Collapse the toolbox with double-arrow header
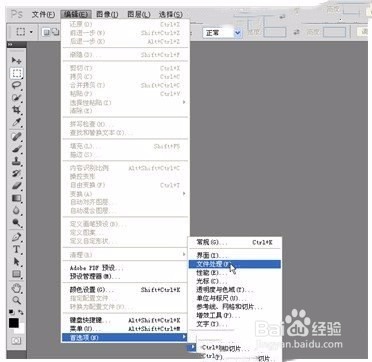The width and height of the screenshot is (372, 362). pyautogui.click(x=10, y=44)
